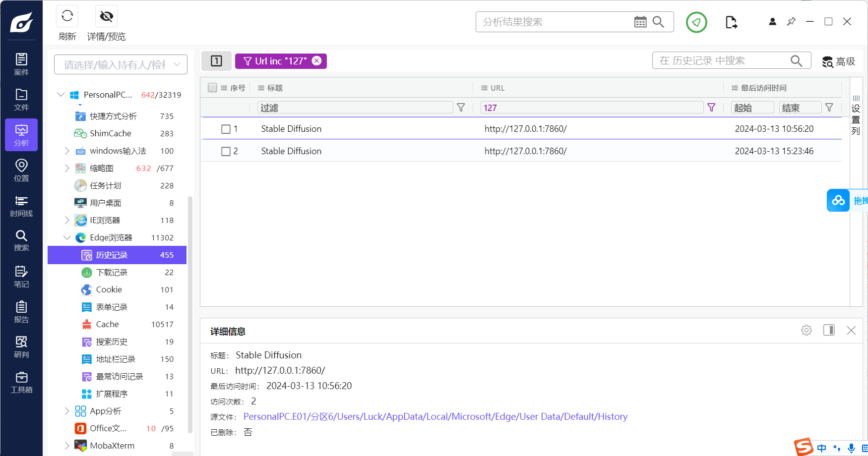868x456 pixels.
Task: Select the 分析 (Analysis) sidebar icon
Action: [21, 135]
